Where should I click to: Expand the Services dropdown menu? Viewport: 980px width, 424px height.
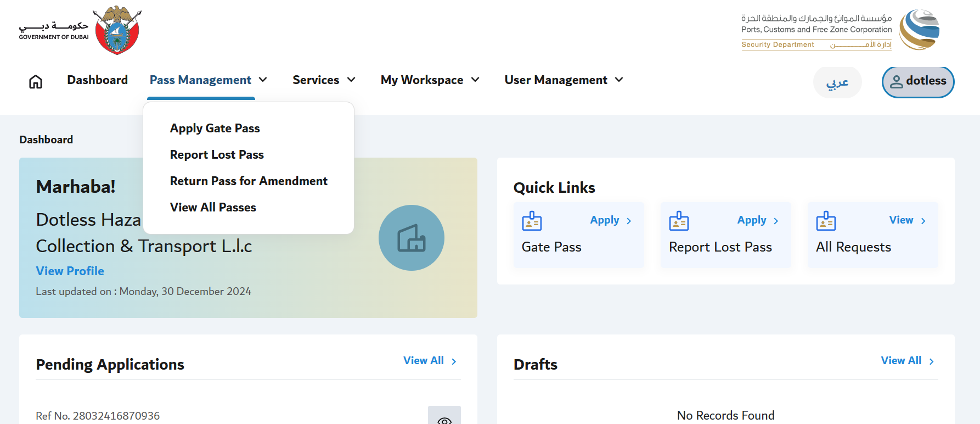point(324,80)
